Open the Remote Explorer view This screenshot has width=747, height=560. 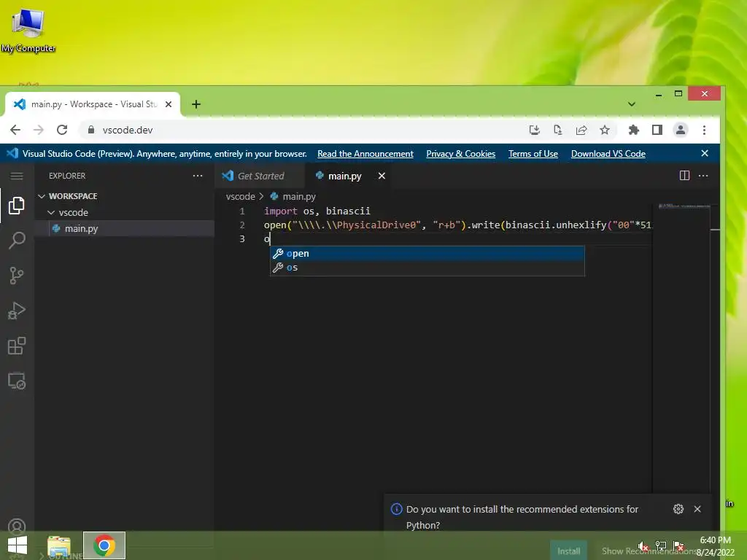point(17,381)
